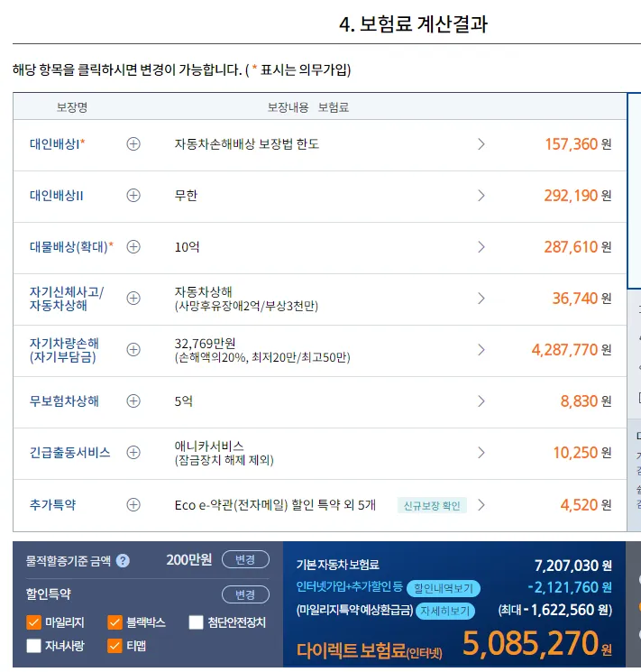This screenshot has width=641, height=672.
Task: Open the 무한 coverage row chevron
Action: coord(481,196)
